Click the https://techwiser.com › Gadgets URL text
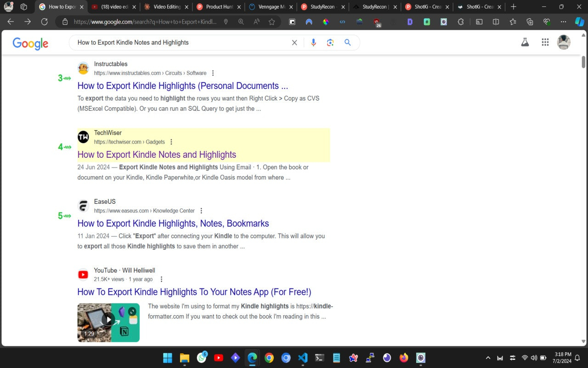Image resolution: width=588 pixels, height=368 pixels. pyautogui.click(x=129, y=142)
